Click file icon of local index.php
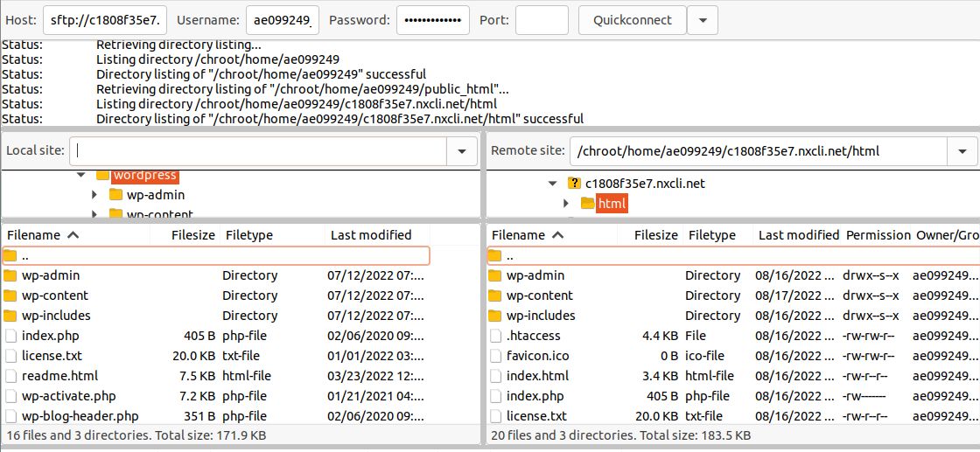 10,336
